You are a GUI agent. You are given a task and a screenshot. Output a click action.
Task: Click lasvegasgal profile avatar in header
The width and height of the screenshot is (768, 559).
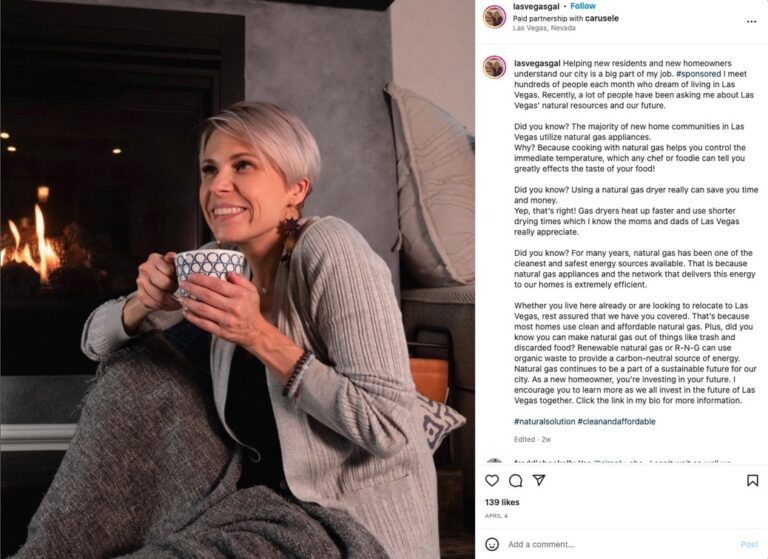[494, 17]
